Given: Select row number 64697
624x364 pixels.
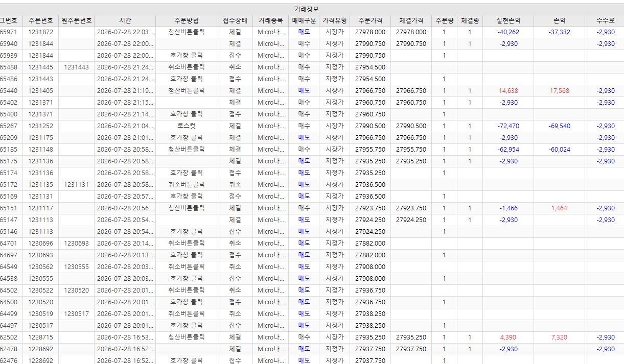Looking at the screenshot, I should point(8,255).
